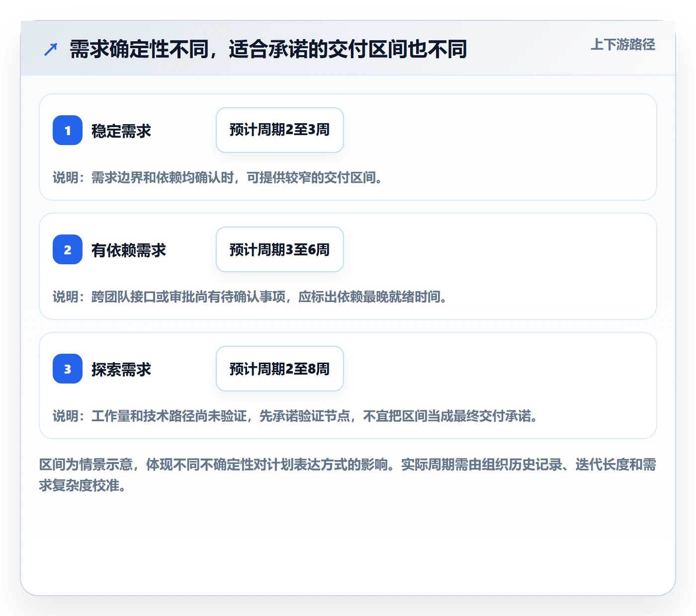
Task: Select the 预计周期3至6周 pill
Action: coord(280,249)
